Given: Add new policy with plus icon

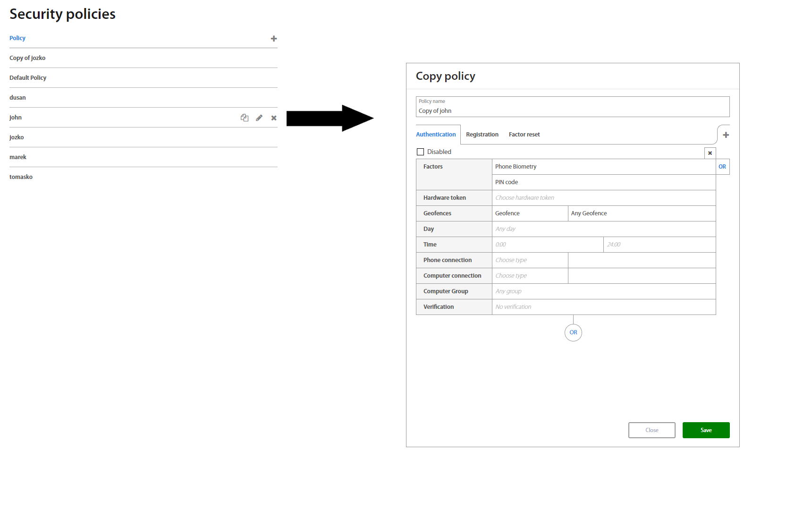Looking at the screenshot, I should [x=274, y=39].
